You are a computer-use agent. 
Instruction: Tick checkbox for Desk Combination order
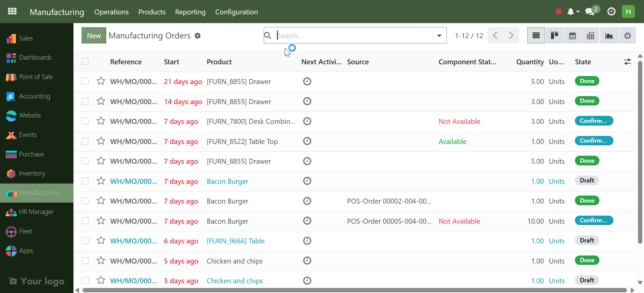[x=85, y=121]
